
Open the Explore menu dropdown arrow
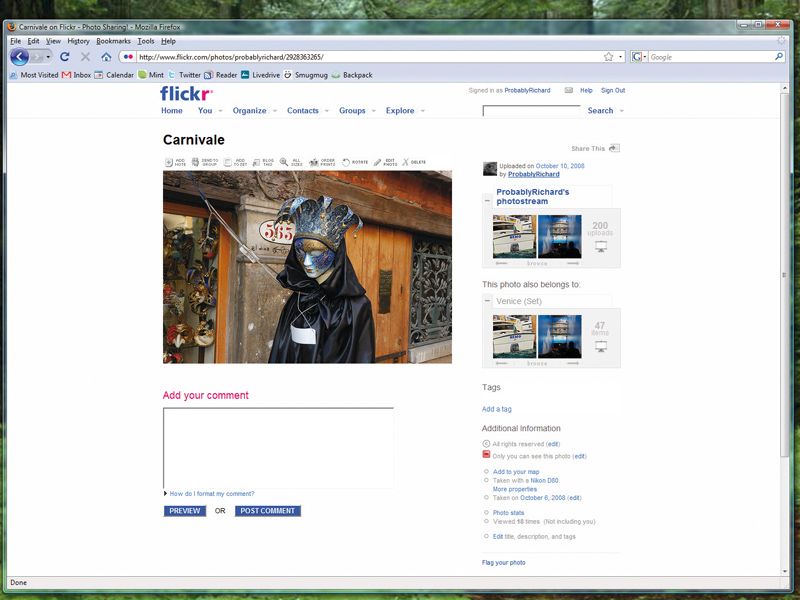(422, 111)
